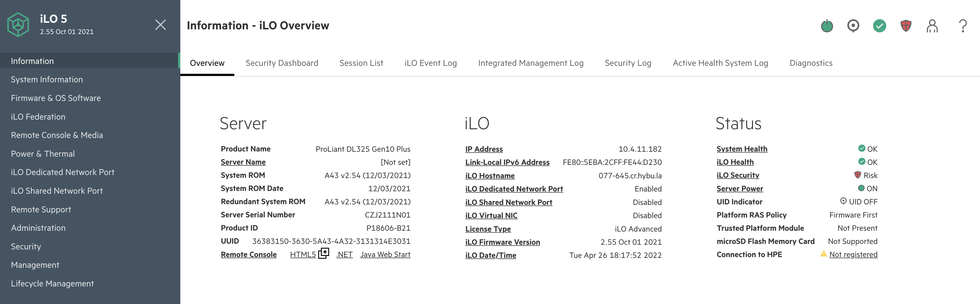This screenshot has width=980, height=304.
Task: Open the iLO Event Log tab
Action: click(430, 63)
